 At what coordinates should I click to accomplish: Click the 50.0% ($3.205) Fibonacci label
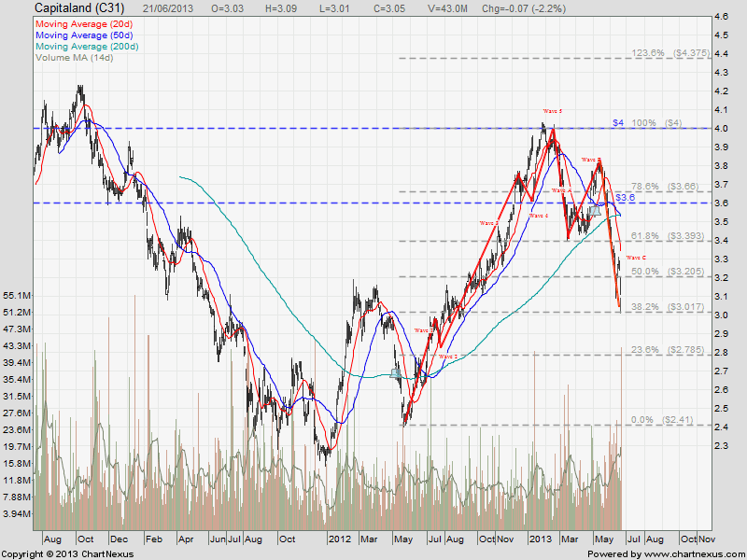(x=668, y=272)
